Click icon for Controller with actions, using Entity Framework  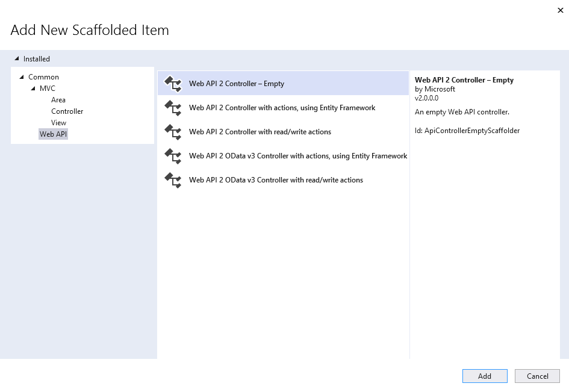tap(173, 108)
